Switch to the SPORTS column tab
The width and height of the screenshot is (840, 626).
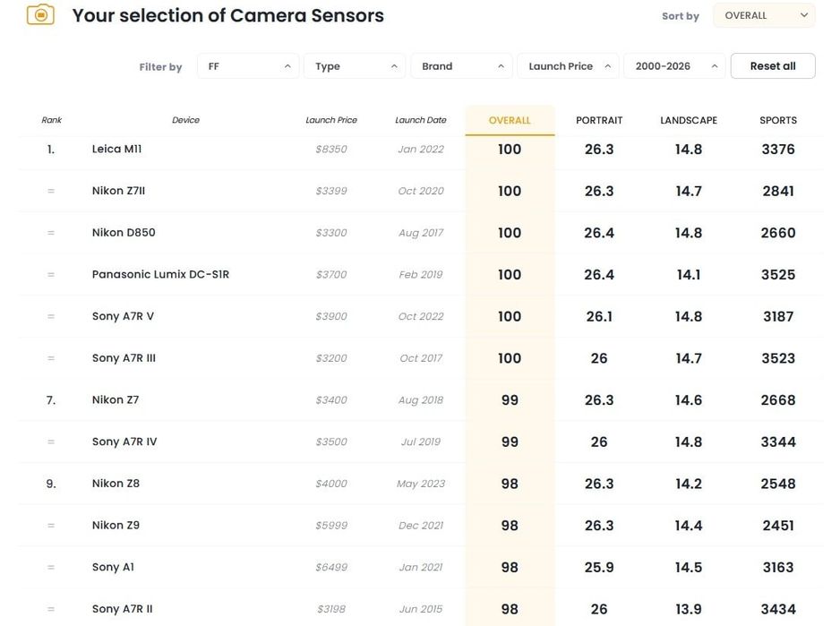778,121
